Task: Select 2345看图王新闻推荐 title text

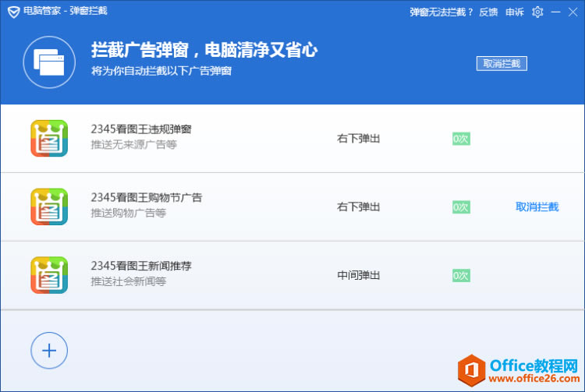Action: tap(141, 266)
